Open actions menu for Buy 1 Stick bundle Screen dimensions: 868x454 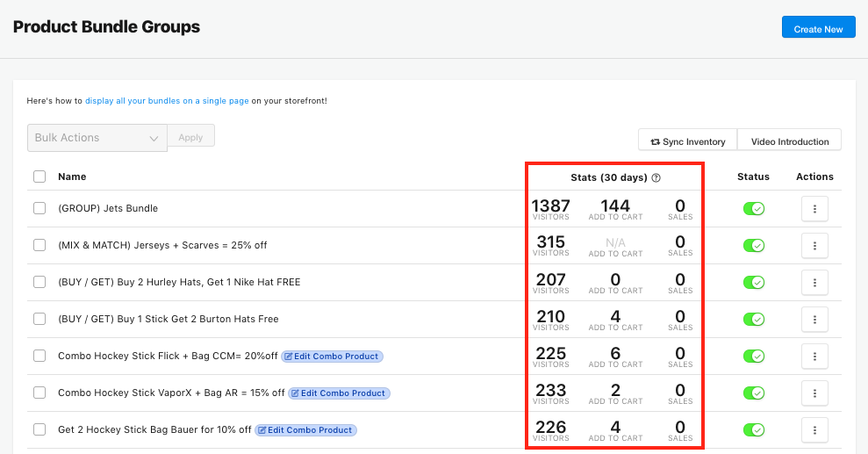tap(814, 320)
